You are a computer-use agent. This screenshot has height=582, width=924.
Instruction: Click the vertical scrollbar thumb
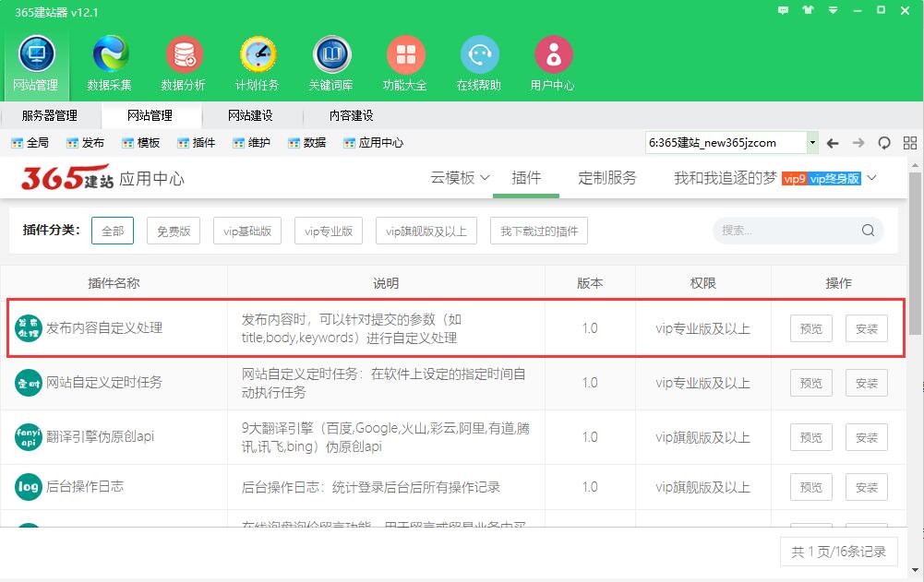coord(914,254)
